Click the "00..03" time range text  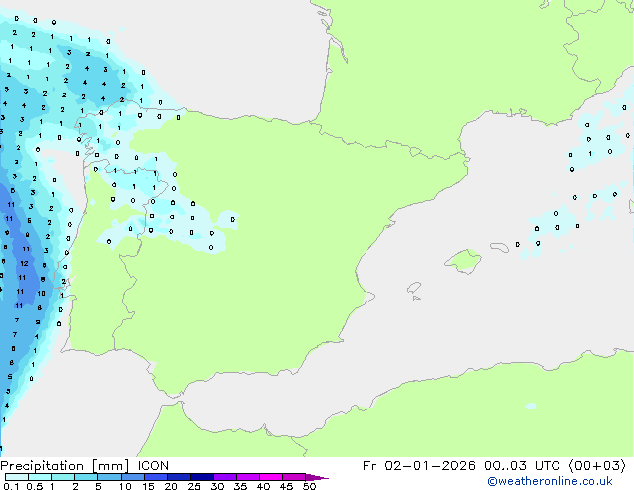(x=505, y=466)
